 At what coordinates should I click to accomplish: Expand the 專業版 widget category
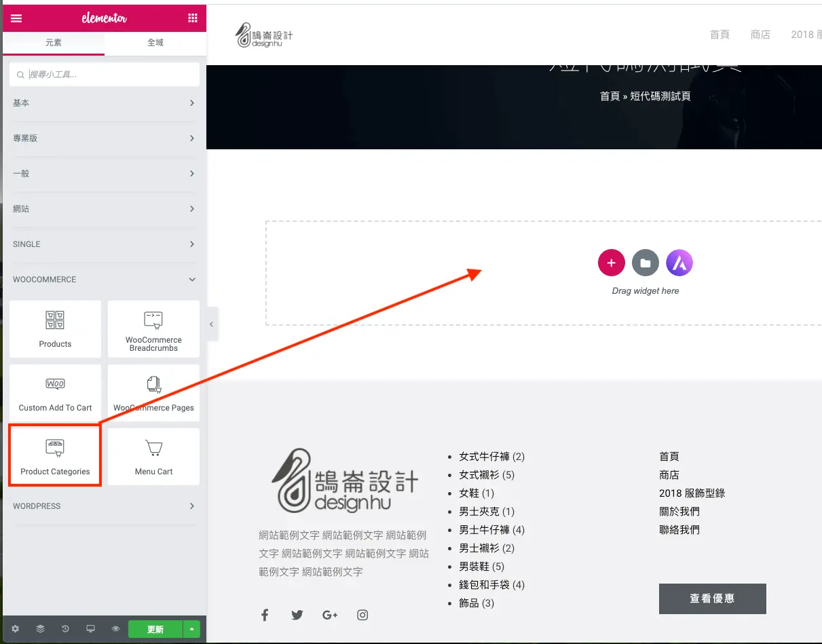(x=105, y=138)
